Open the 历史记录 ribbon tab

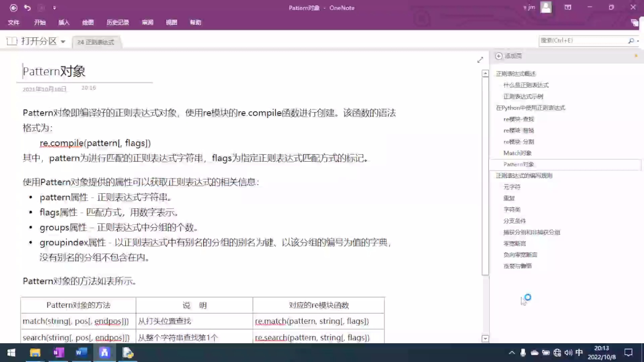coord(117,22)
